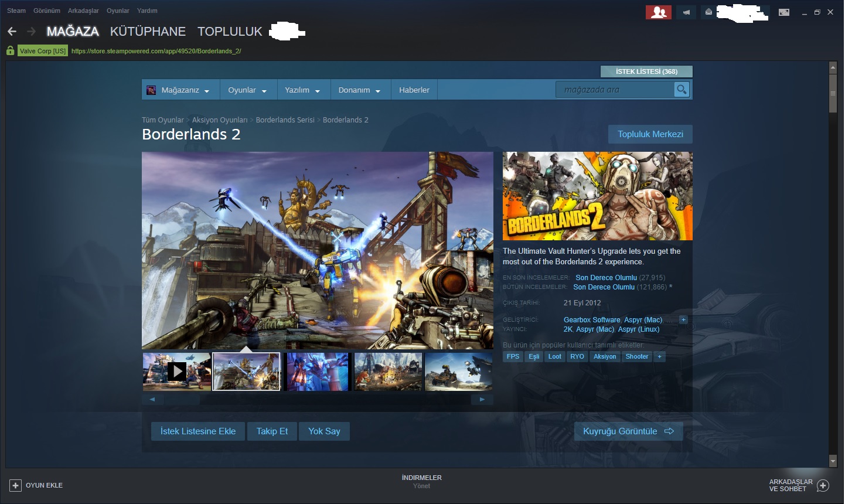Expand developers list plus icon
This screenshot has width=845, height=504.
[683, 320]
